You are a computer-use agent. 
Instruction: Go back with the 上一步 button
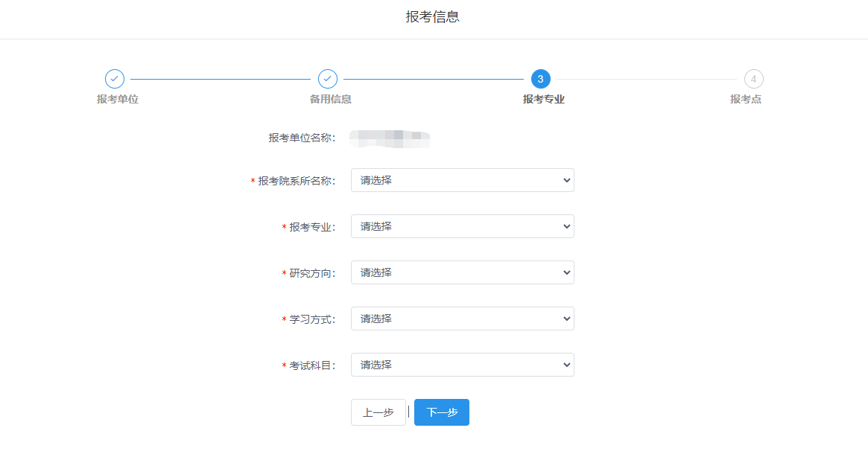pos(378,412)
